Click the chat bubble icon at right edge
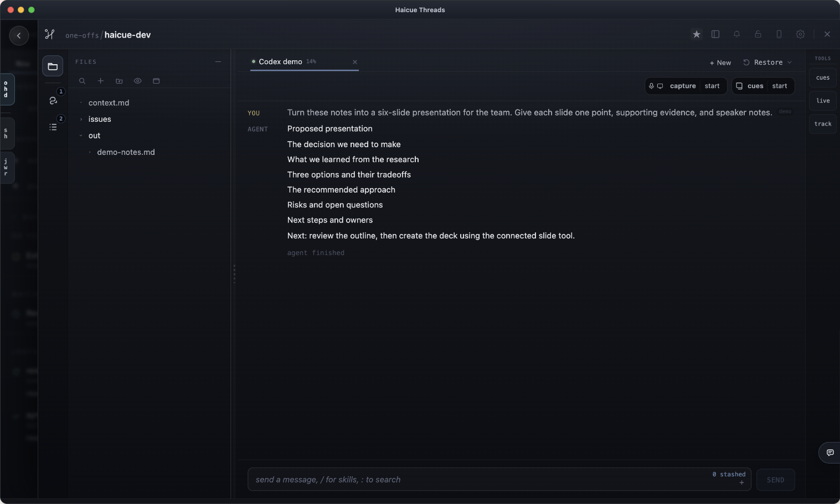Viewport: 840px width, 504px height. pos(830,453)
